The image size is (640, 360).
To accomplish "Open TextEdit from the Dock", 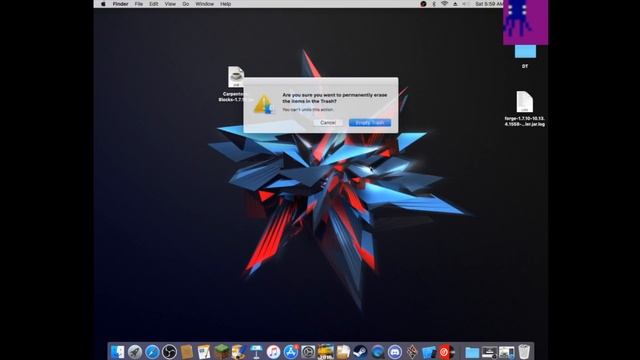I will [204, 351].
